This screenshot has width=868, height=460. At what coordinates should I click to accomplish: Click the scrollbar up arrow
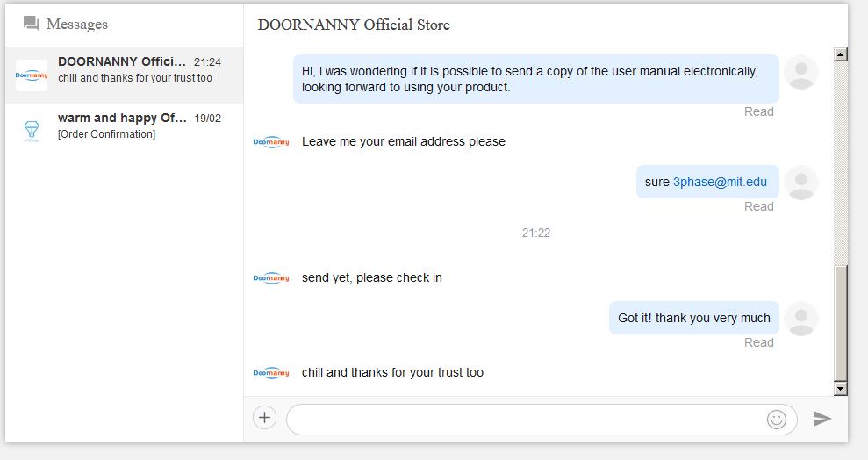click(x=840, y=54)
